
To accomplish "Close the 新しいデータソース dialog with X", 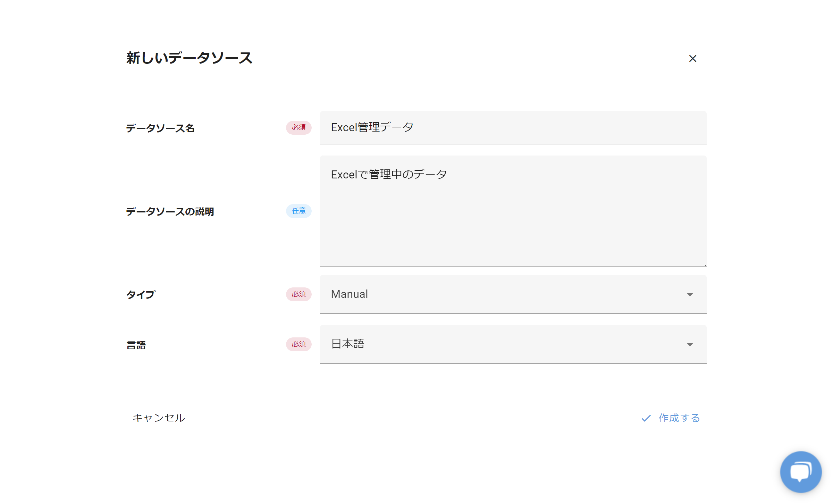I will (x=692, y=59).
